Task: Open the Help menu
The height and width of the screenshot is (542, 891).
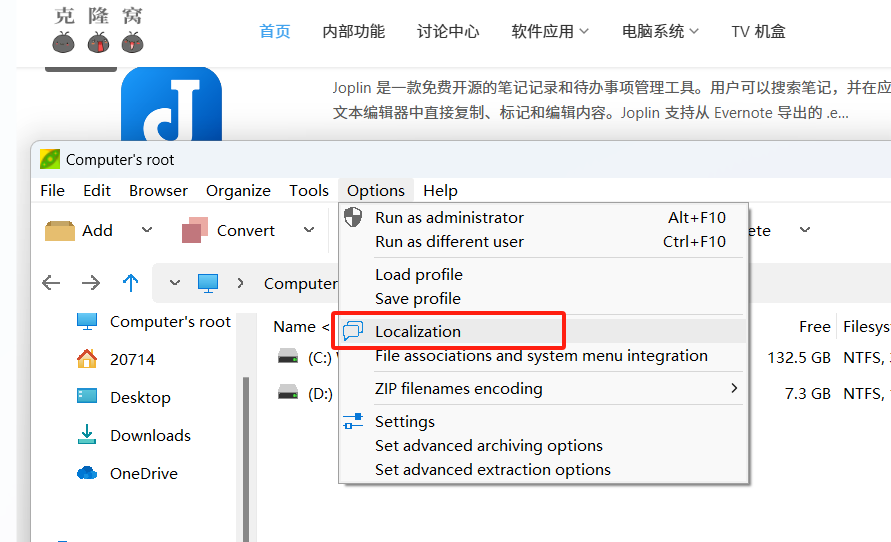Action: coord(440,190)
